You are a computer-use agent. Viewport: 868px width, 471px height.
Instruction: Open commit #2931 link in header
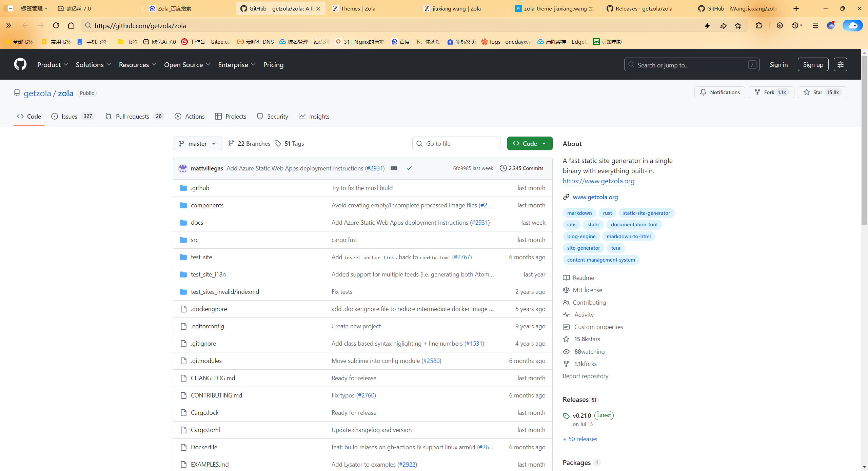coord(375,168)
